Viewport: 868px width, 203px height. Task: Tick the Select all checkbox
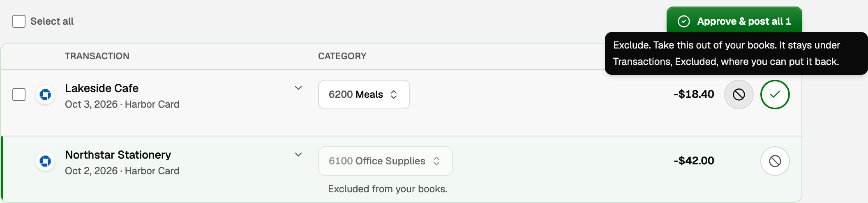pos(19,21)
